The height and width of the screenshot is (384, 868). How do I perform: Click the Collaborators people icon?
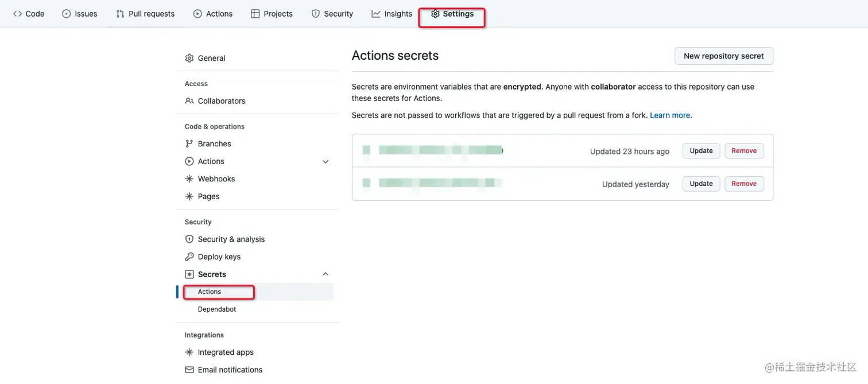[x=189, y=101]
